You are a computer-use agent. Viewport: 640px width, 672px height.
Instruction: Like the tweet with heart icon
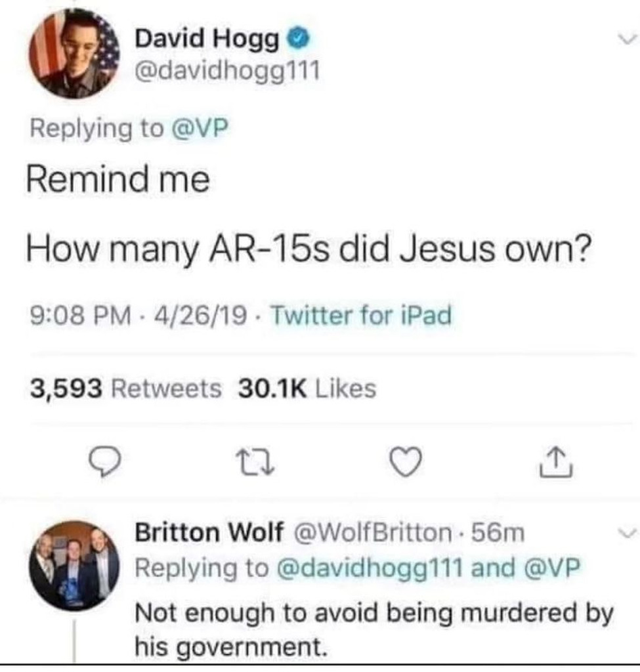[x=406, y=461]
